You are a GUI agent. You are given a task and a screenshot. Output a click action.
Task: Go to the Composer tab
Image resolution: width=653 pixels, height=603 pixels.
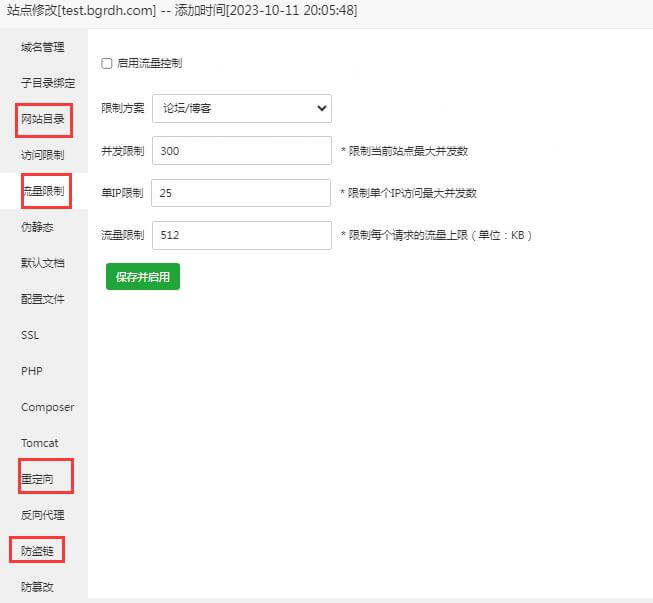point(47,407)
